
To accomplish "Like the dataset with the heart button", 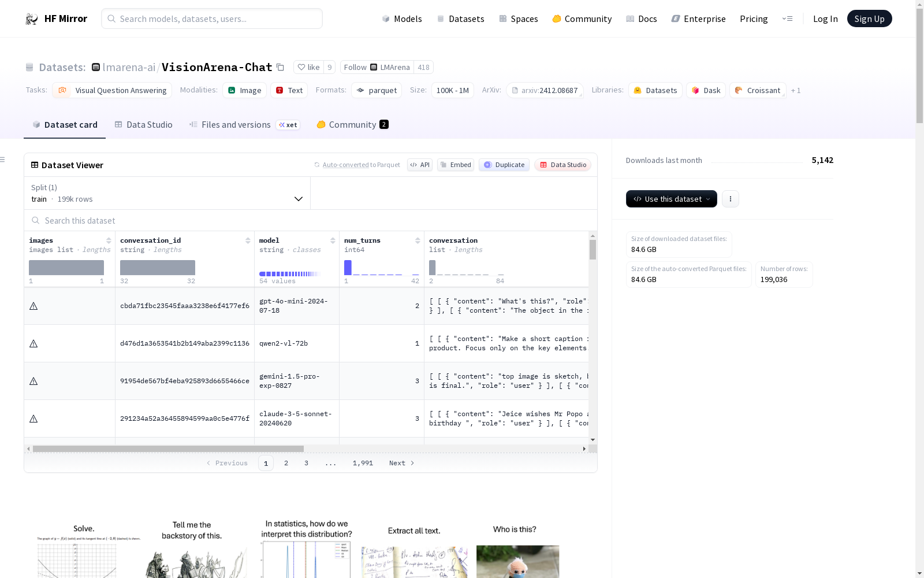I will click(x=308, y=67).
